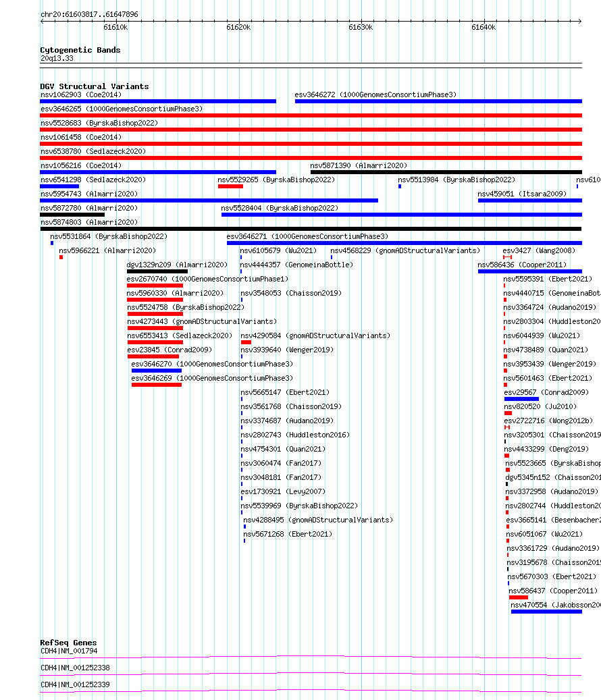Click the nsv3939640 (Wenger2019) label
Screen dimensions: 601x700
click(x=287, y=350)
